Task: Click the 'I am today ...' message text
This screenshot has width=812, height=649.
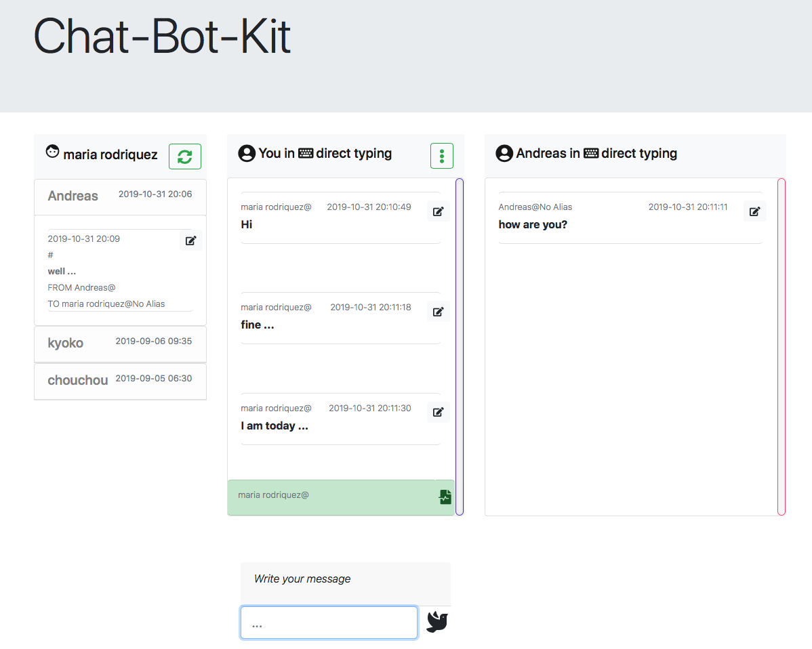Action: (275, 426)
